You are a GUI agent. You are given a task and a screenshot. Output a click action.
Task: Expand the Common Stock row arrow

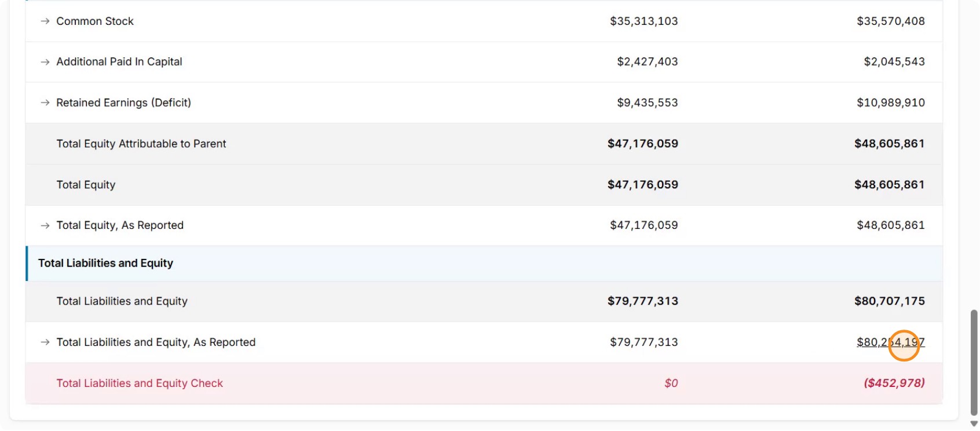(45, 21)
